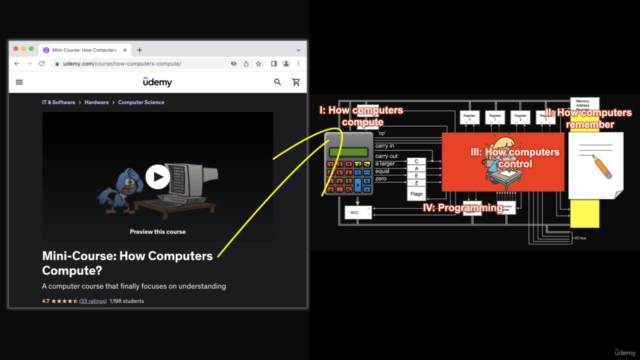Bookmark this page with the star icon

[258, 64]
